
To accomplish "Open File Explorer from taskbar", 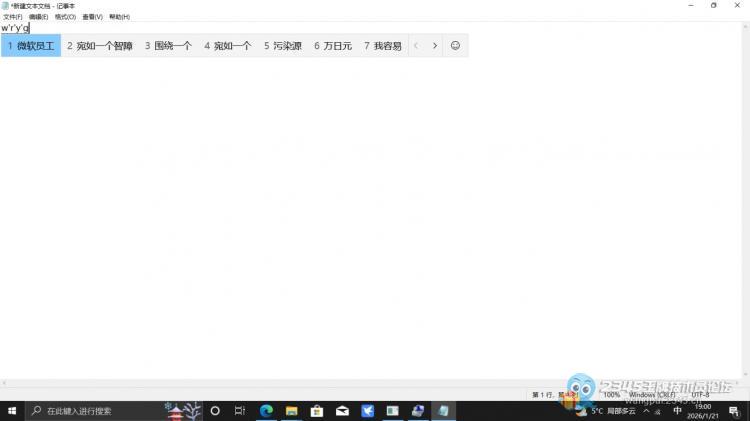I will coord(292,411).
